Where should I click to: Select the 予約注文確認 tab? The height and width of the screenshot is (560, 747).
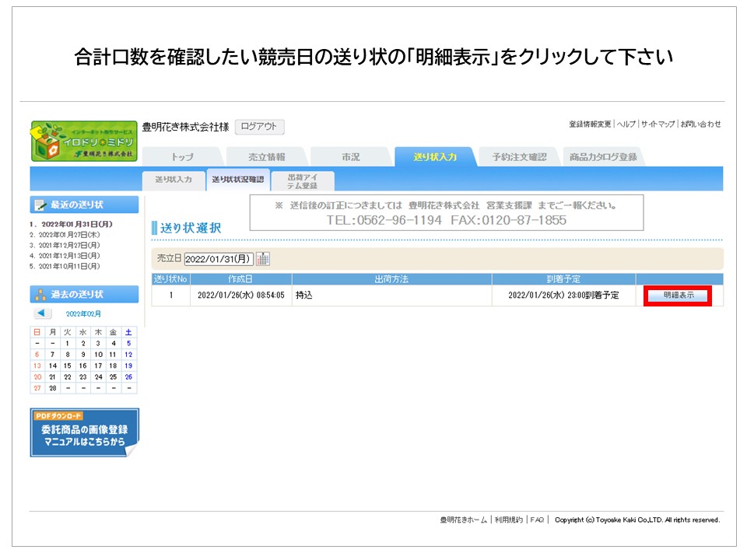tap(519, 157)
